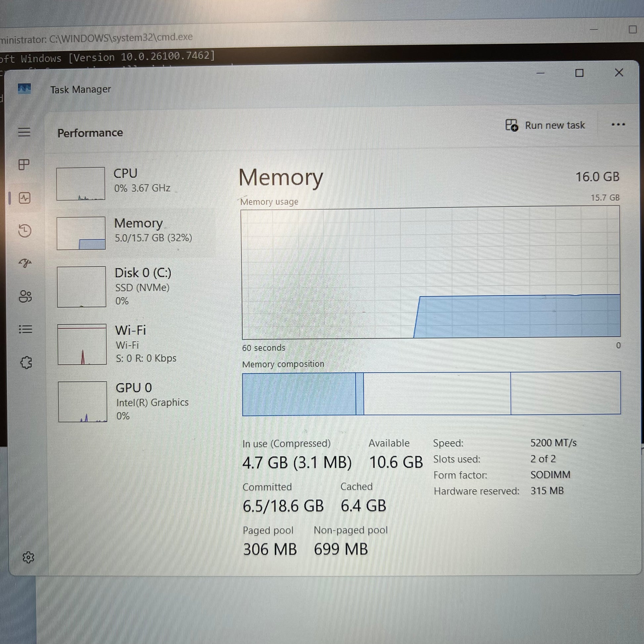Image resolution: width=644 pixels, height=644 pixels.
Task: Open the hamburger navigation menu
Action: 24,132
